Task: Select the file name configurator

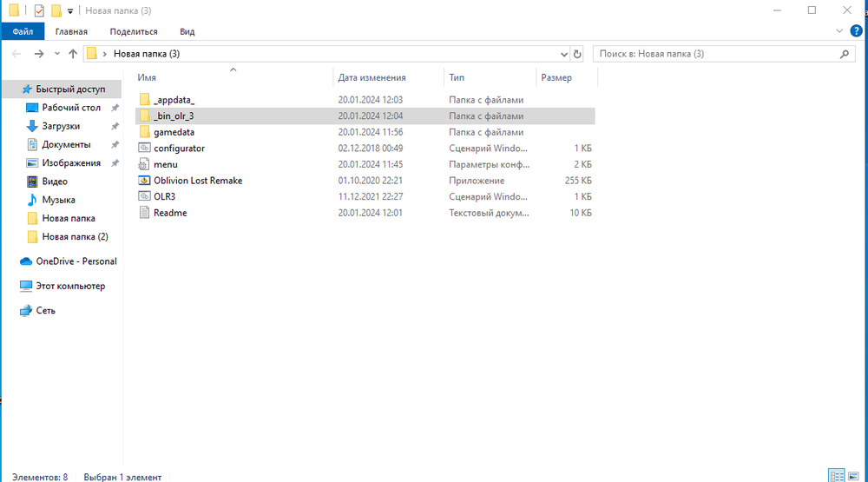Action: [x=180, y=148]
